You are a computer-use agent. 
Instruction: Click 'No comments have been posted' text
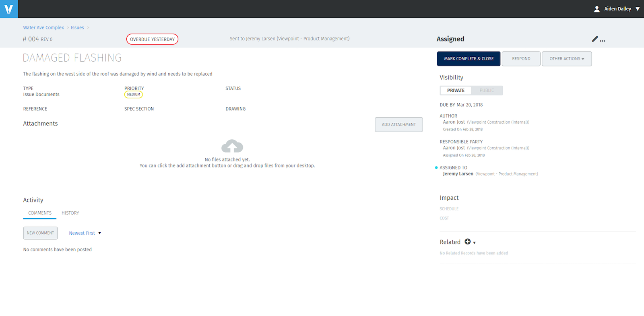[x=58, y=250]
